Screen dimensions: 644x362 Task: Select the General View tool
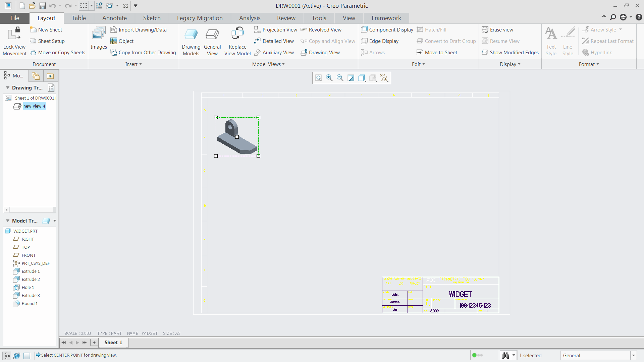pos(212,40)
